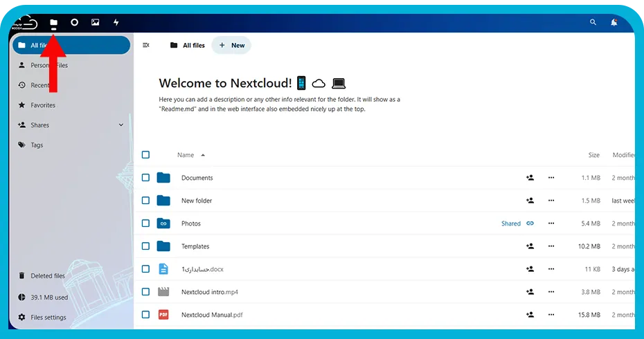Open the Photos app in top bar
This screenshot has width=644, height=339.
pyautogui.click(x=96, y=22)
